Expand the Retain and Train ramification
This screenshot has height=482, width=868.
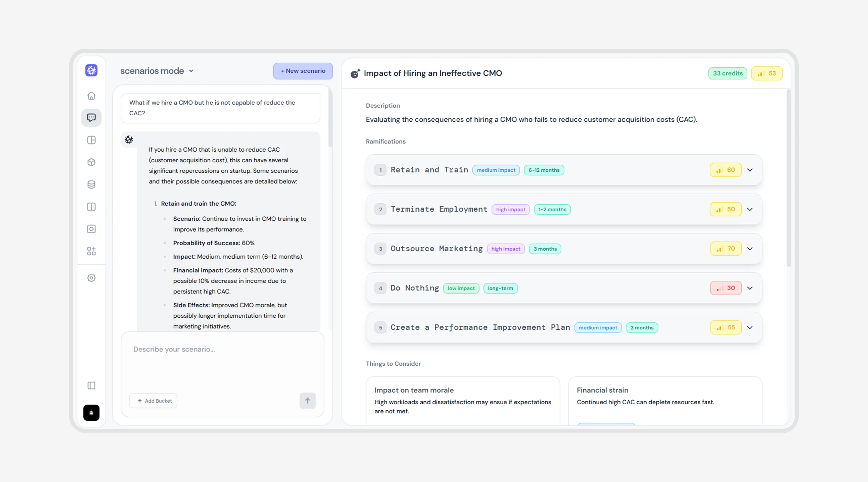pyautogui.click(x=750, y=170)
